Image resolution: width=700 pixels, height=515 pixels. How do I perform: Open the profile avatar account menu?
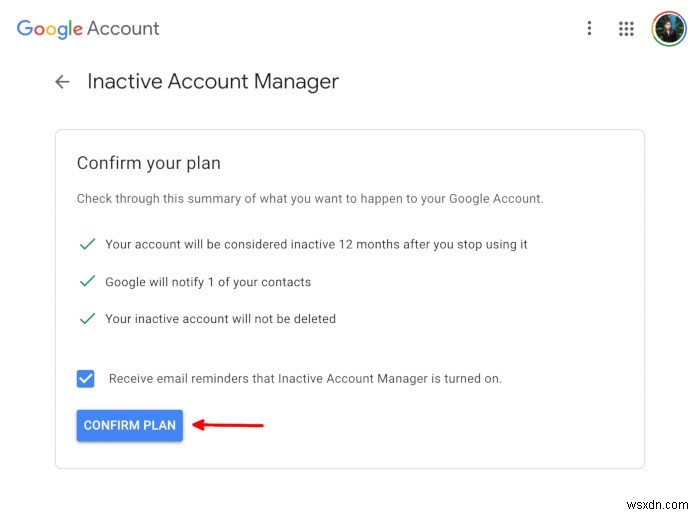click(668, 29)
